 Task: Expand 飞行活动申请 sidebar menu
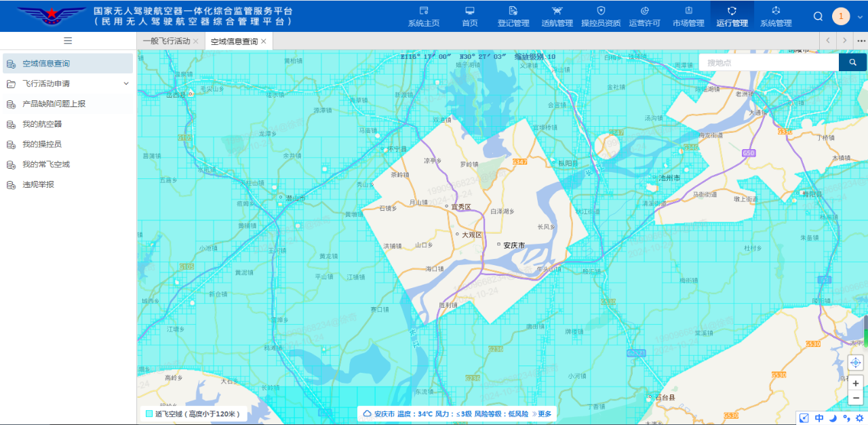125,83
